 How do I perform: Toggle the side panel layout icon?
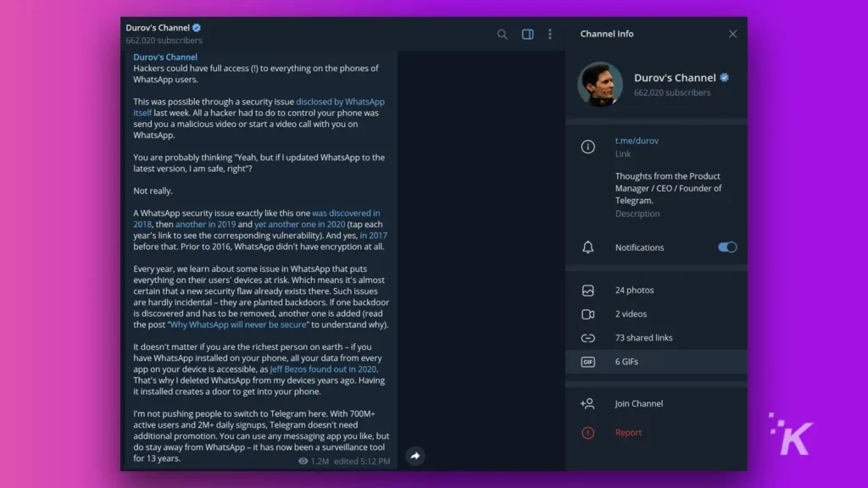(x=527, y=34)
